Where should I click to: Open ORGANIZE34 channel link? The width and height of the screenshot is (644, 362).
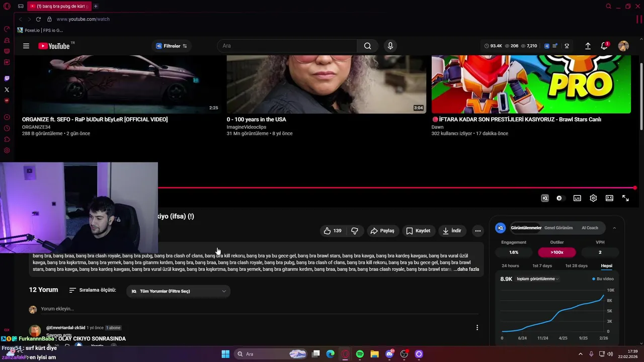click(x=36, y=127)
